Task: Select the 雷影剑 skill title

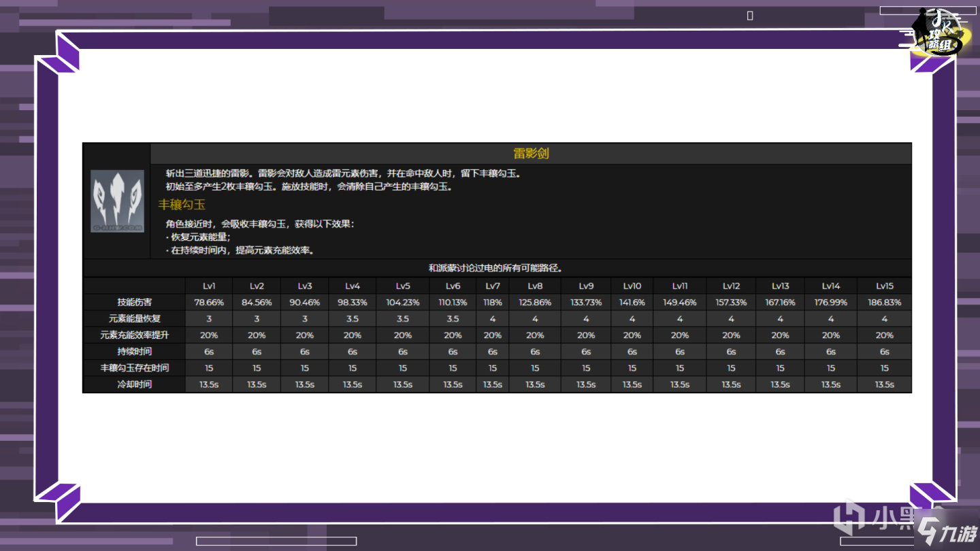Action: tap(531, 154)
